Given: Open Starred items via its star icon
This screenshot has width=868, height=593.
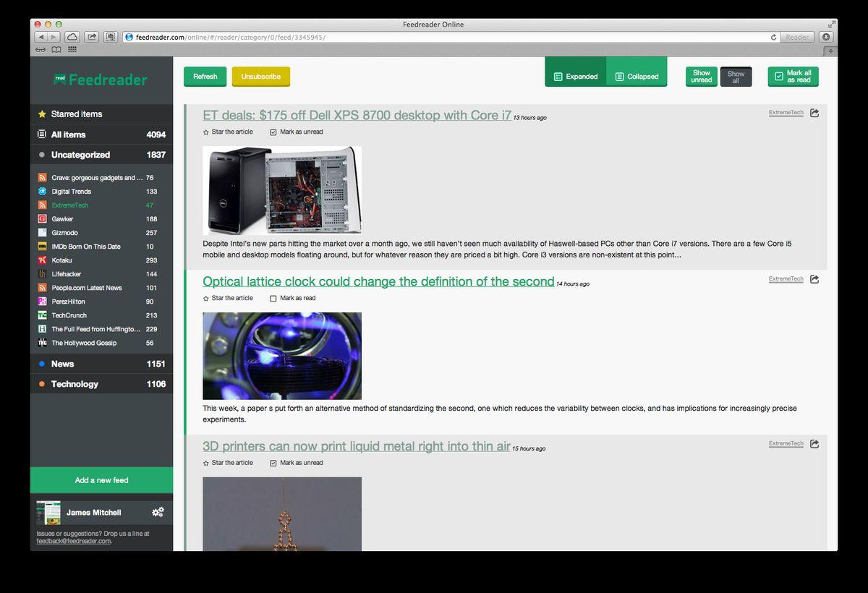Looking at the screenshot, I should [x=42, y=114].
